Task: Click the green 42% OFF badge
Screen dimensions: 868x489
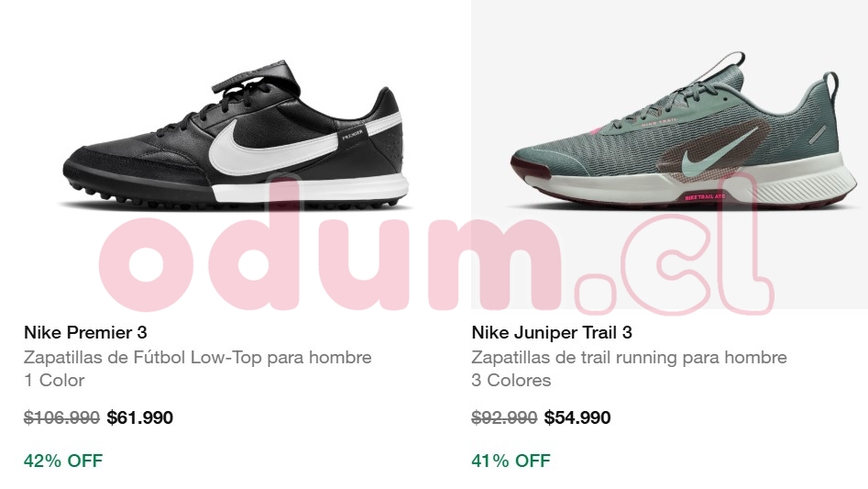Action: (63, 461)
